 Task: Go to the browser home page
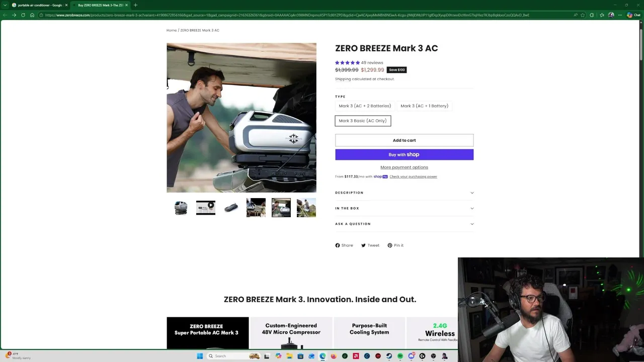pyautogui.click(x=32, y=15)
